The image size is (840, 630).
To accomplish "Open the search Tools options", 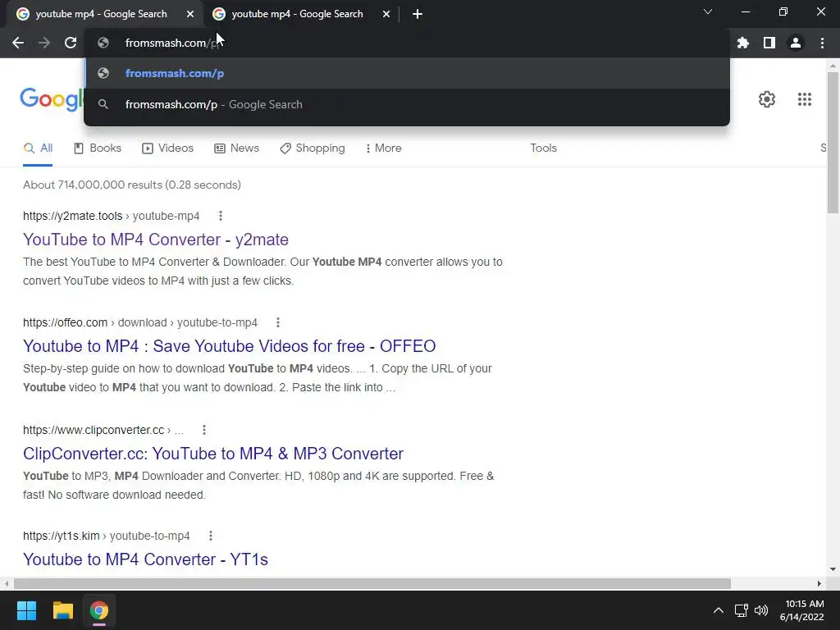I will (x=543, y=148).
